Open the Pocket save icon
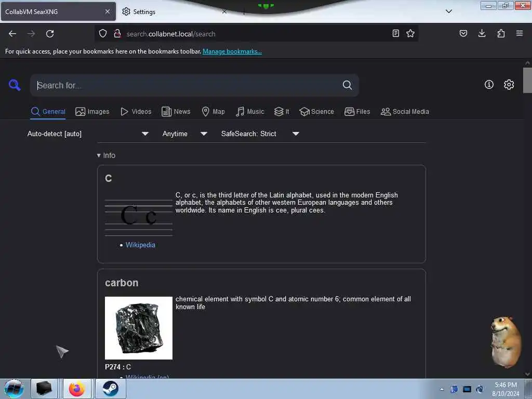This screenshot has height=399, width=532. point(463,33)
